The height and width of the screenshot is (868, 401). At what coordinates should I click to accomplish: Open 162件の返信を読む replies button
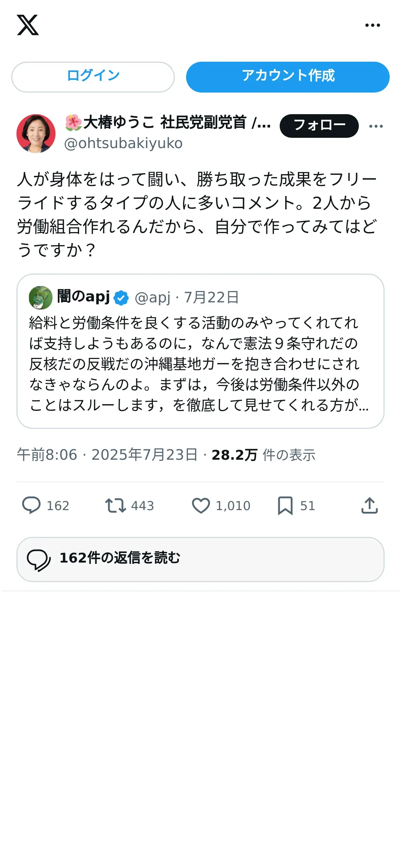(x=200, y=559)
